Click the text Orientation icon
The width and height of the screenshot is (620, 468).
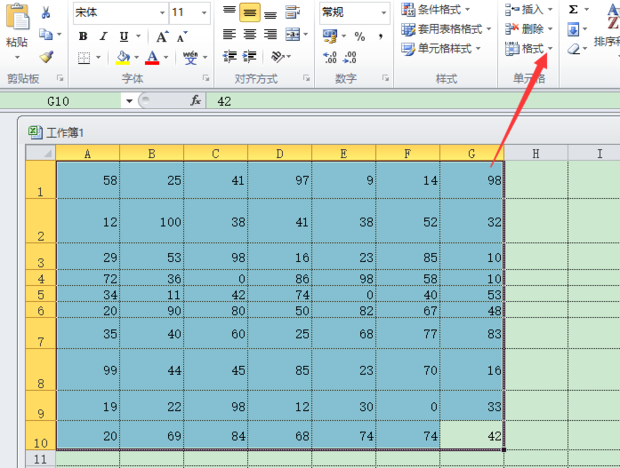click(x=278, y=57)
